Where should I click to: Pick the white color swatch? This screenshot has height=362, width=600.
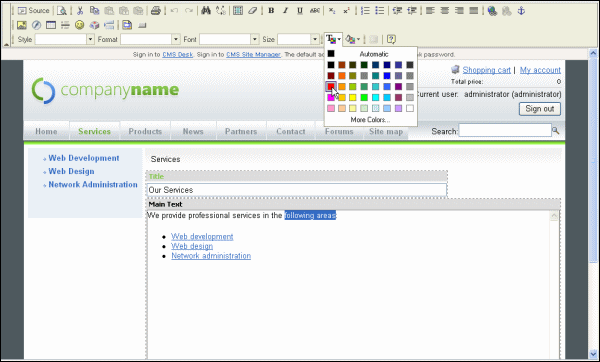pyautogui.click(x=410, y=108)
